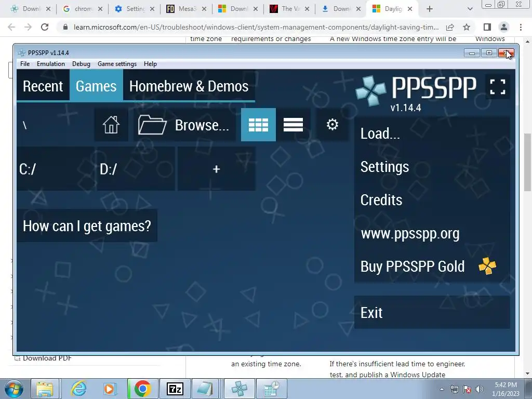Toggle Chrome side panel icon
The image size is (532, 399).
click(x=487, y=27)
